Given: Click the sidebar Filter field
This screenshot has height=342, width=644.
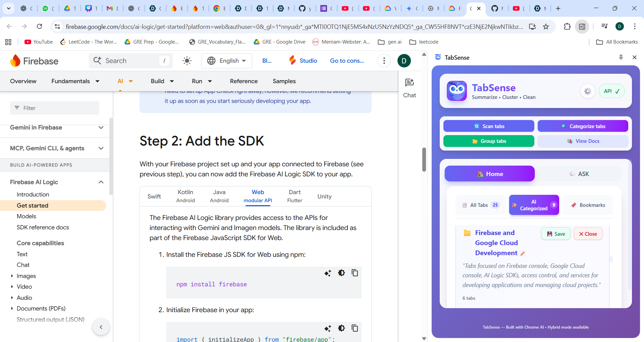Looking at the screenshot, I should (x=55, y=108).
